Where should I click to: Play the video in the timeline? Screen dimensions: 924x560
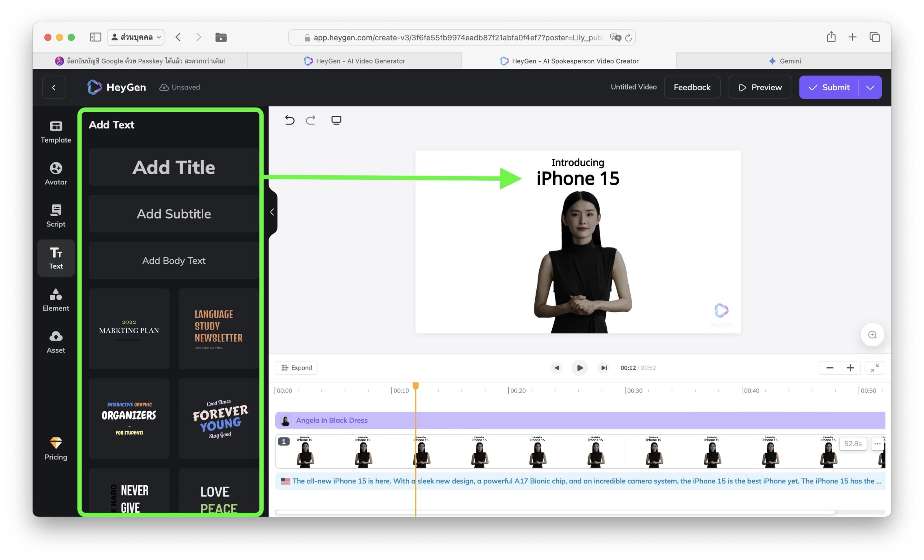[579, 368]
